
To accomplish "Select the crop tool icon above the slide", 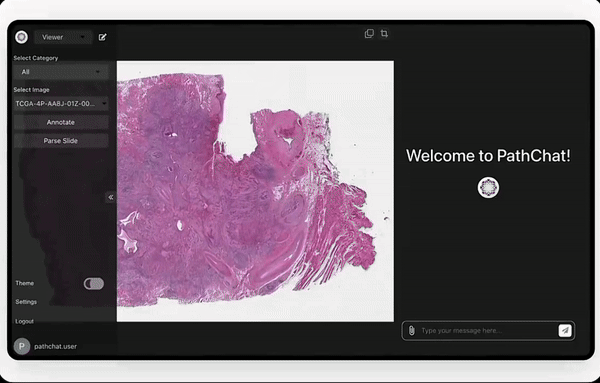I will pyautogui.click(x=384, y=34).
